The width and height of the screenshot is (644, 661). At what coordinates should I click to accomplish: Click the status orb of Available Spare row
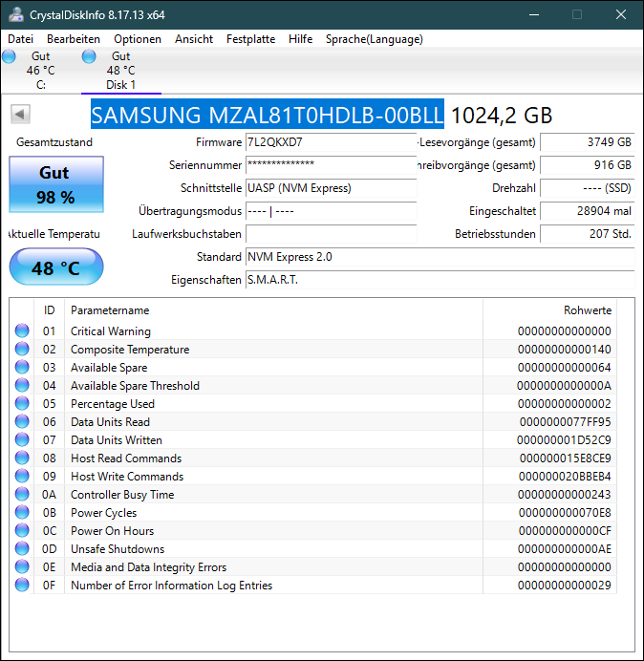coord(22,367)
